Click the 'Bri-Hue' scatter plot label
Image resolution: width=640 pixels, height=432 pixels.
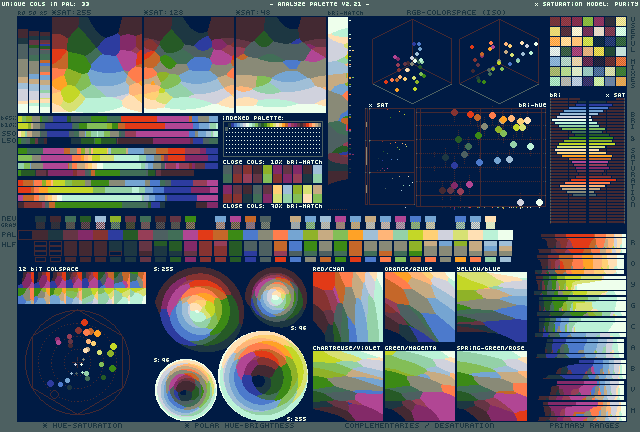[532, 105]
